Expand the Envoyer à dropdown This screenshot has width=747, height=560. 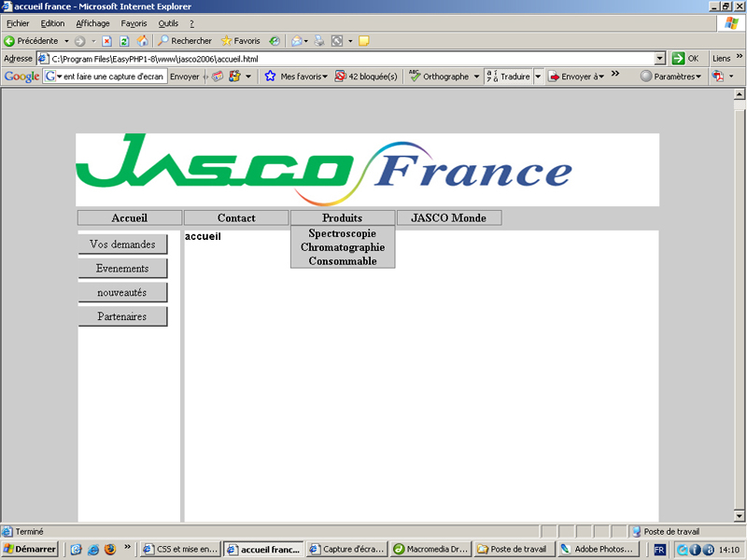576,77
